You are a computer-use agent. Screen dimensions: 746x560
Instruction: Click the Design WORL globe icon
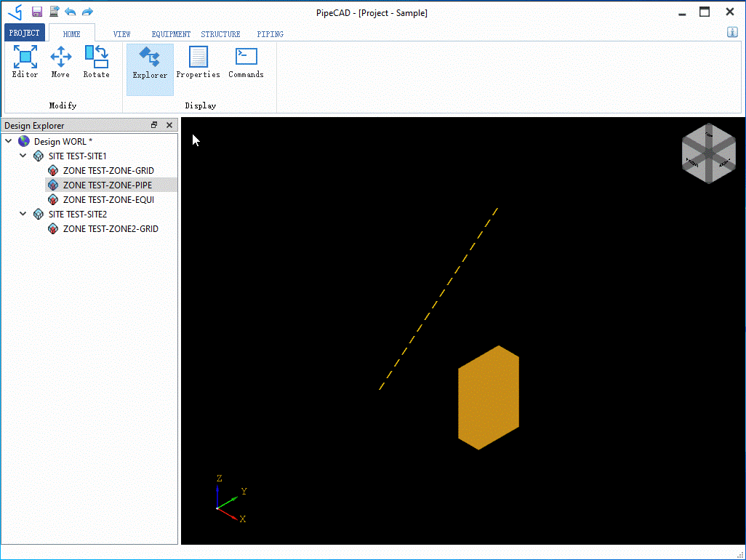click(x=24, y=141)
